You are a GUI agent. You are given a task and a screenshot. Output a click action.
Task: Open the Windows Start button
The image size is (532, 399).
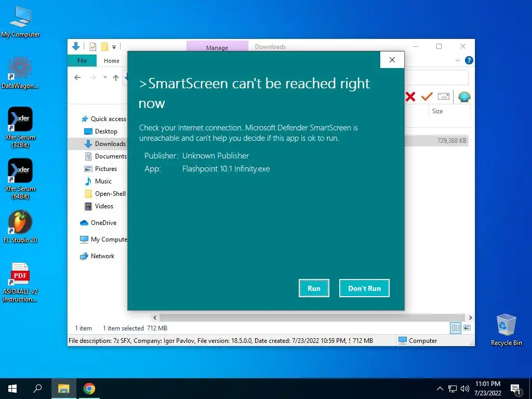point(12,389)
